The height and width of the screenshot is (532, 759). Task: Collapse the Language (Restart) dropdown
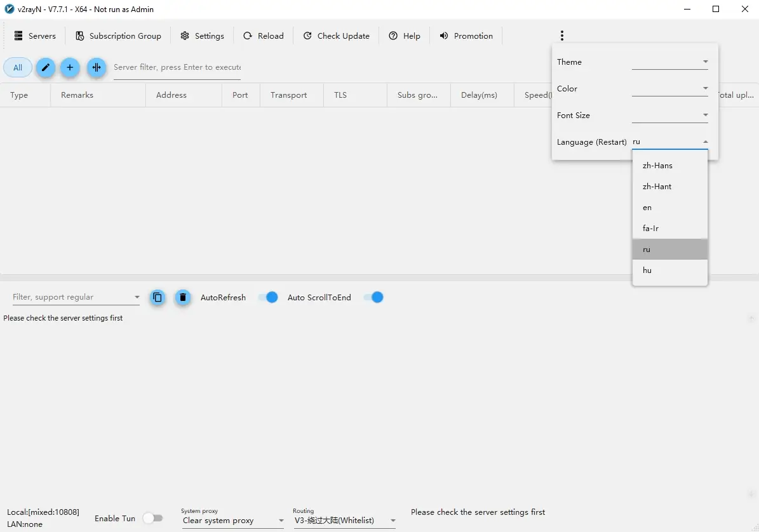pyautogui.click(x=670, y=142)
